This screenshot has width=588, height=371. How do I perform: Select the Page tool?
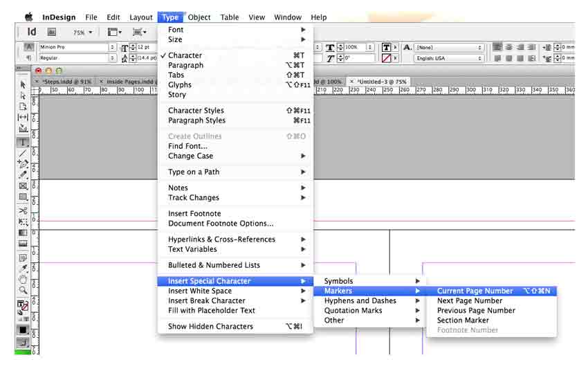pyautogui.click(x=23, y=107)
